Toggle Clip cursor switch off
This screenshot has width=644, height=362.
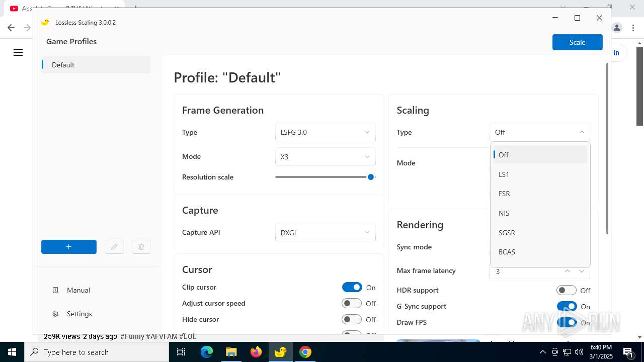click(352, 287)
